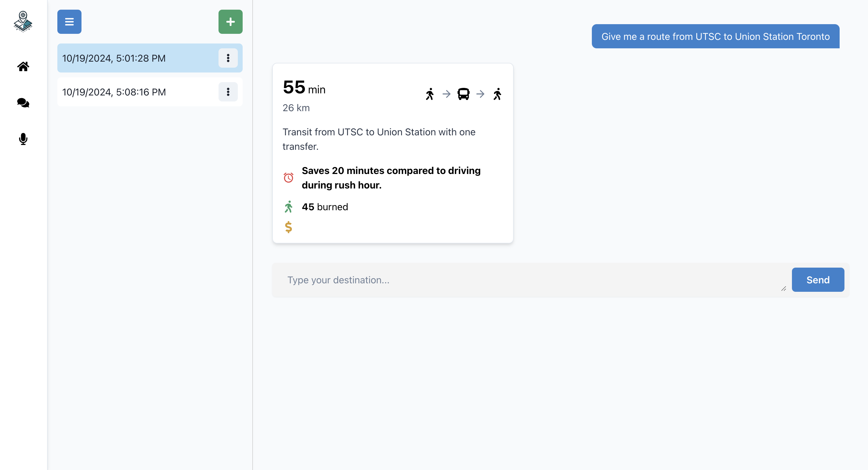Click the gold dollar sign cost icon
The image size is (868, 470).
tap(289, 227)
